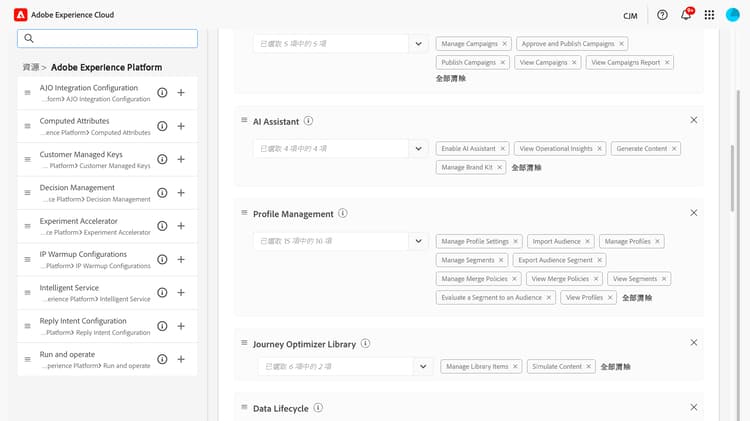Remove the Manage Campaigns tag

point(504,44)
